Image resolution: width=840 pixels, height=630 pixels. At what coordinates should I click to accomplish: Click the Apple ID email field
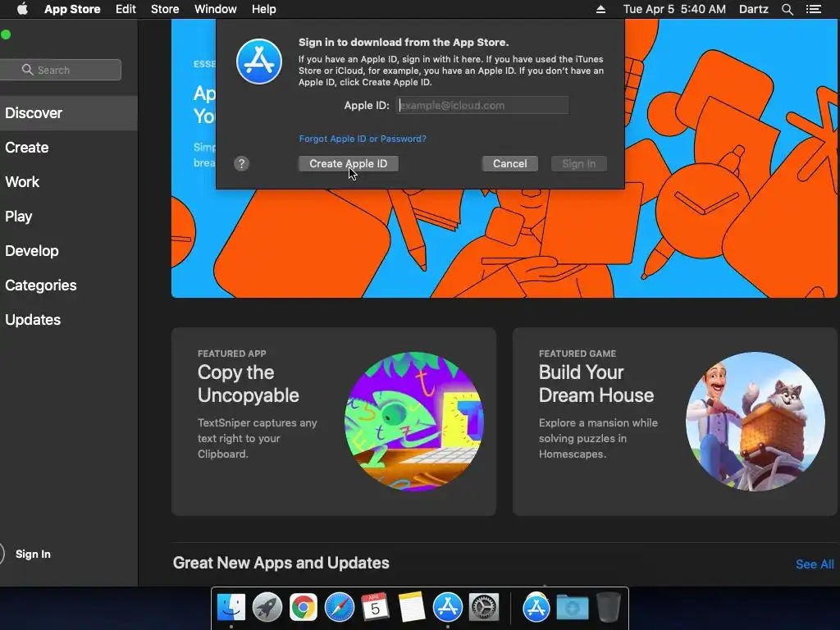482,105
